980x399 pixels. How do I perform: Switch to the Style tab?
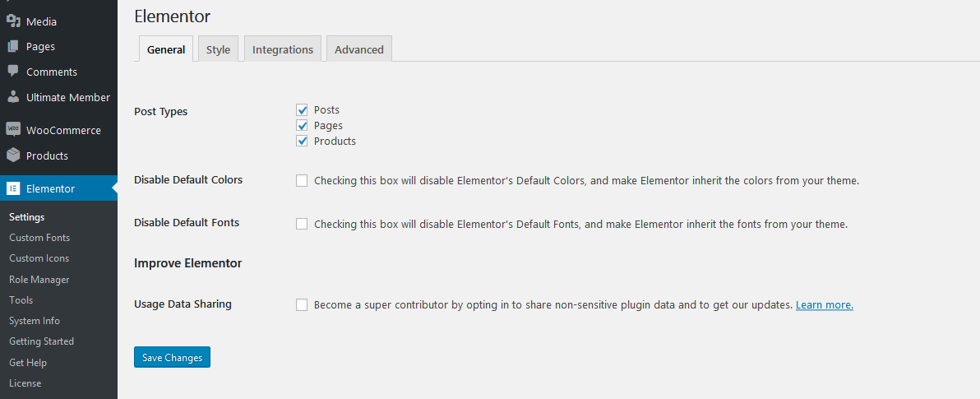point(218,49)
